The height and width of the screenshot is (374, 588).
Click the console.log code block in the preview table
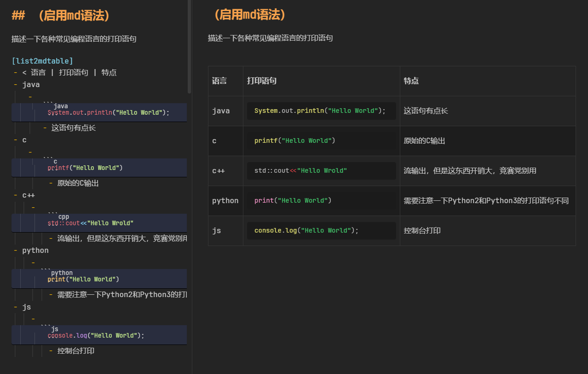(322, 231)
